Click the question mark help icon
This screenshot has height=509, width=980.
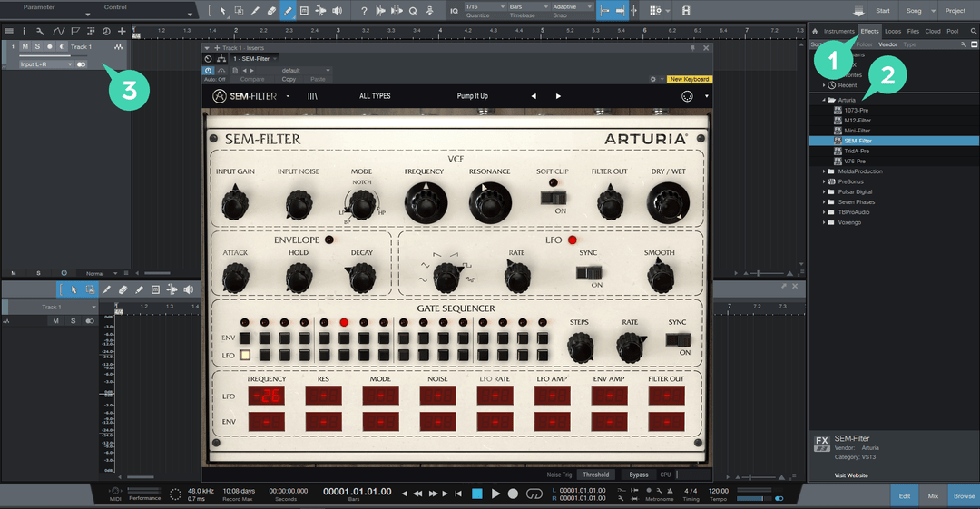364,11
